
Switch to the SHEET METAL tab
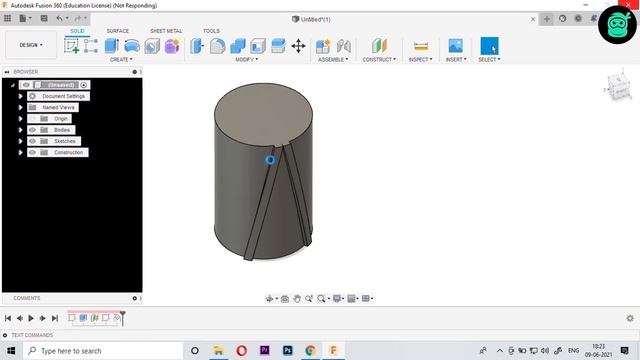[x=166, y=31]
